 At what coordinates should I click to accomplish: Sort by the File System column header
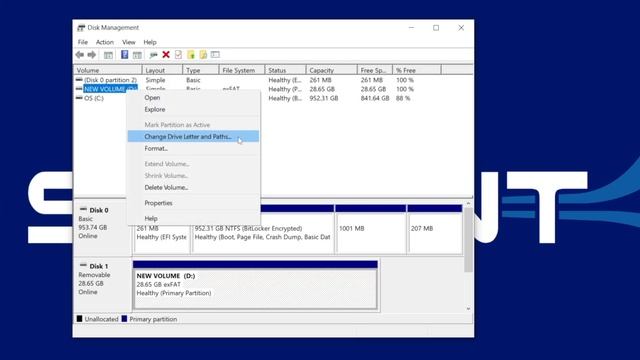242,70
